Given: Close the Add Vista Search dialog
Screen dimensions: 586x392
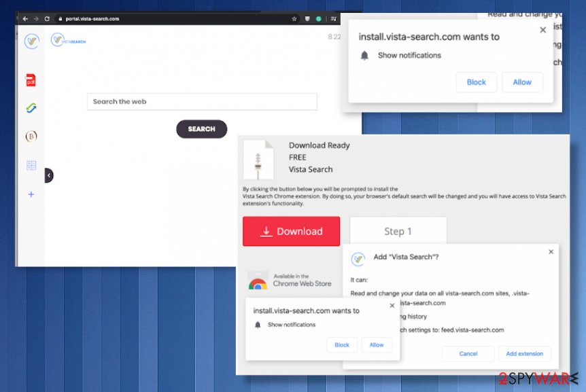Looking at the screenshot, I should point(551,252).
